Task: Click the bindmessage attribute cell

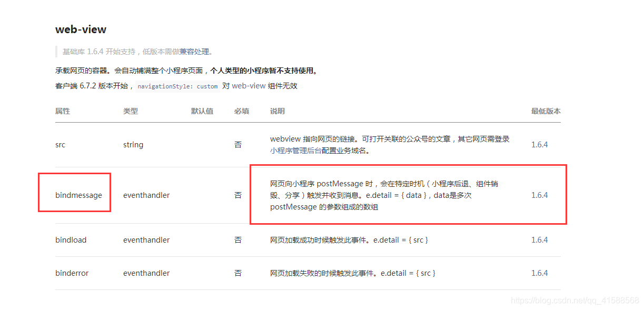Action: [78, 195]
